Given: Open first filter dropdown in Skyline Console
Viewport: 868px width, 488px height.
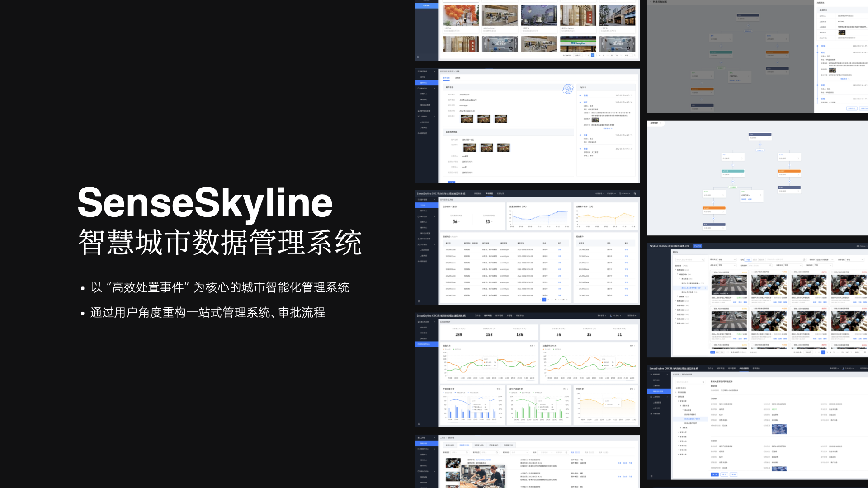Looking at the screenshot, I should click(727, 260).
